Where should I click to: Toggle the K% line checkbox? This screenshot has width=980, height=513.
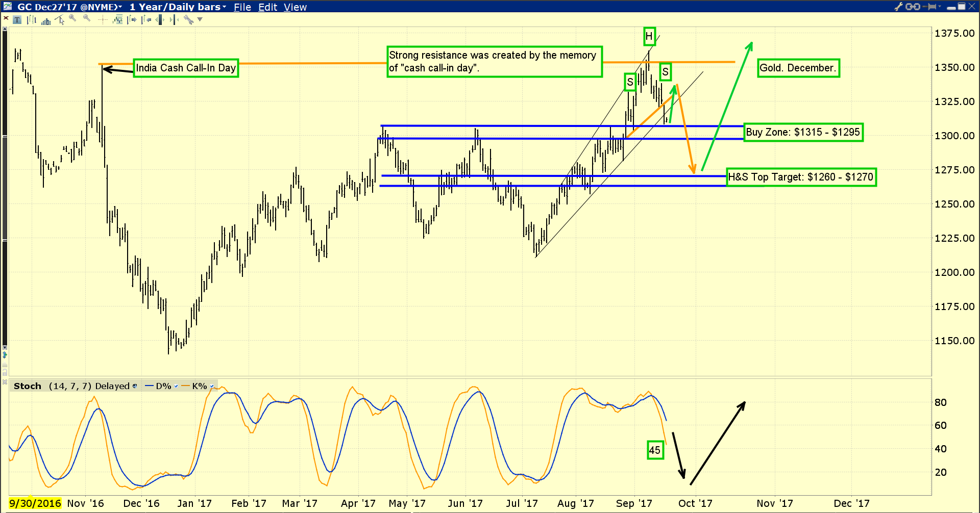click(211, 386)
